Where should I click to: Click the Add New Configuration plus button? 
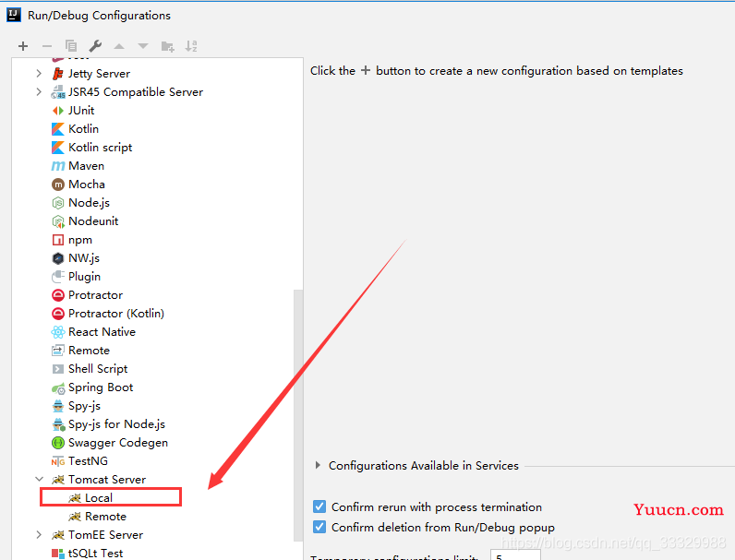(x=23, y=46)
